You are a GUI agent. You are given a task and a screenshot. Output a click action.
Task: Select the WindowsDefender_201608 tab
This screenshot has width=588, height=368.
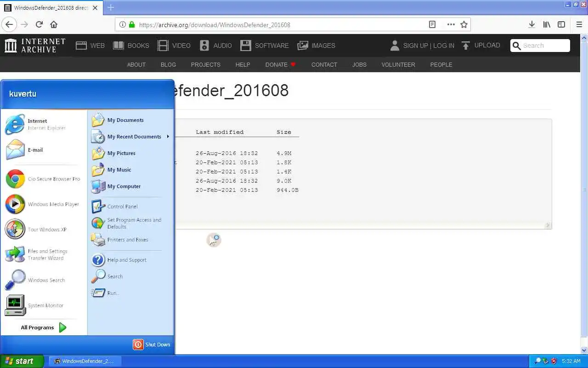pos(51,8)
